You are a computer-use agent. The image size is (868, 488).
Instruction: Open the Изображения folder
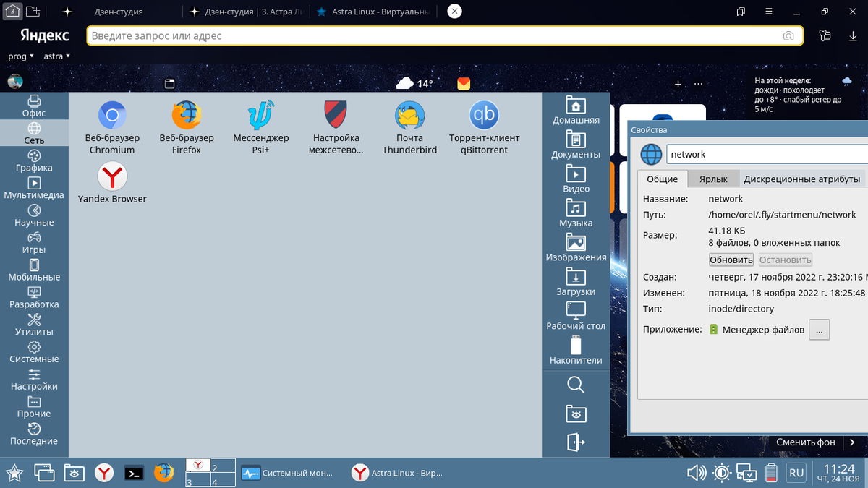pos(576,247)
